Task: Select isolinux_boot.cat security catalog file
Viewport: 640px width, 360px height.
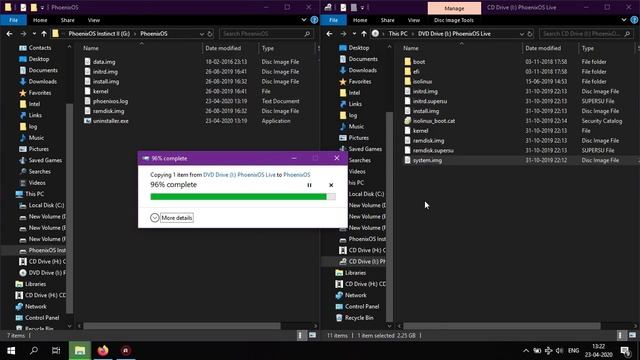Action: pyautogui.click(x=433, y=121)
